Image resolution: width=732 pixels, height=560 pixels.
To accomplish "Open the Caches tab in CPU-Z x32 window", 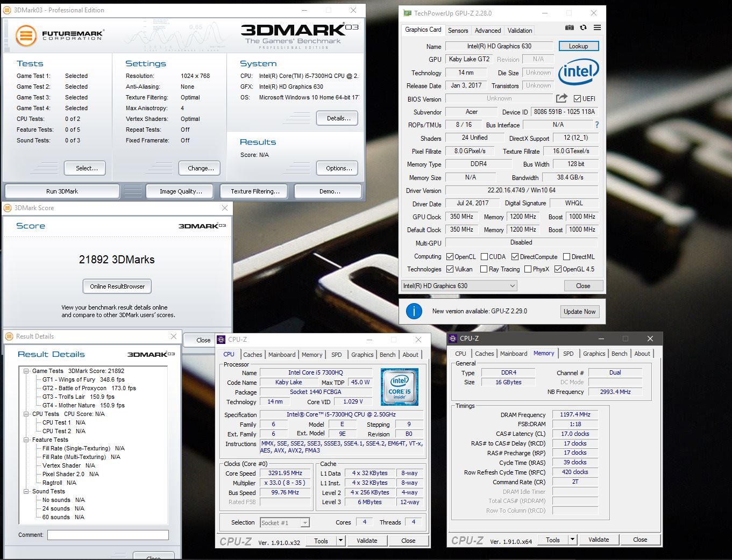I will [252, 355].
